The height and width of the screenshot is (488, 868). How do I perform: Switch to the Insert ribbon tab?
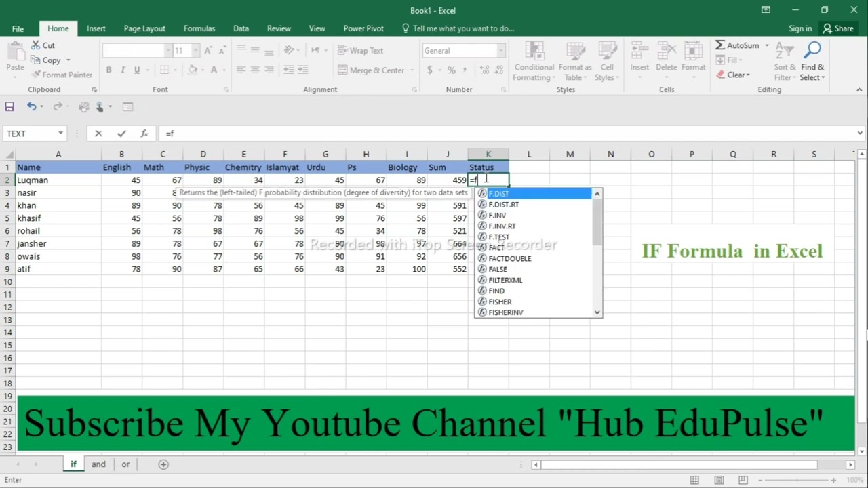pos(96,28)
